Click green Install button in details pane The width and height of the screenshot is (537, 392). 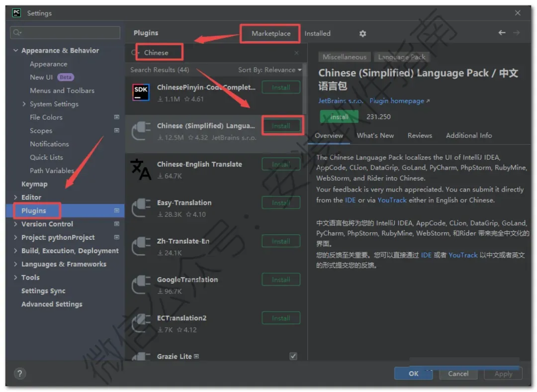339,117
